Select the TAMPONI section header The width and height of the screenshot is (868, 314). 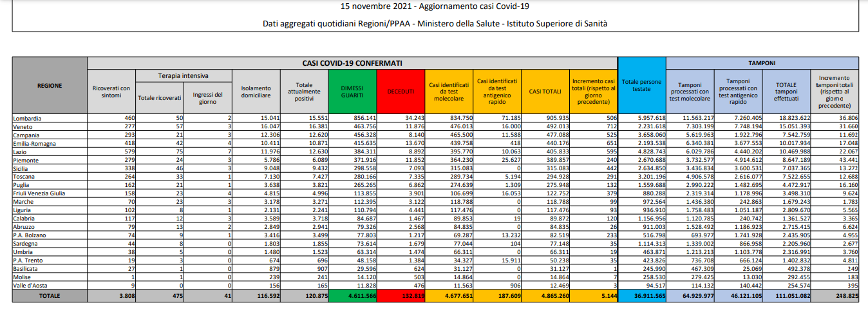tap(762, 63)
